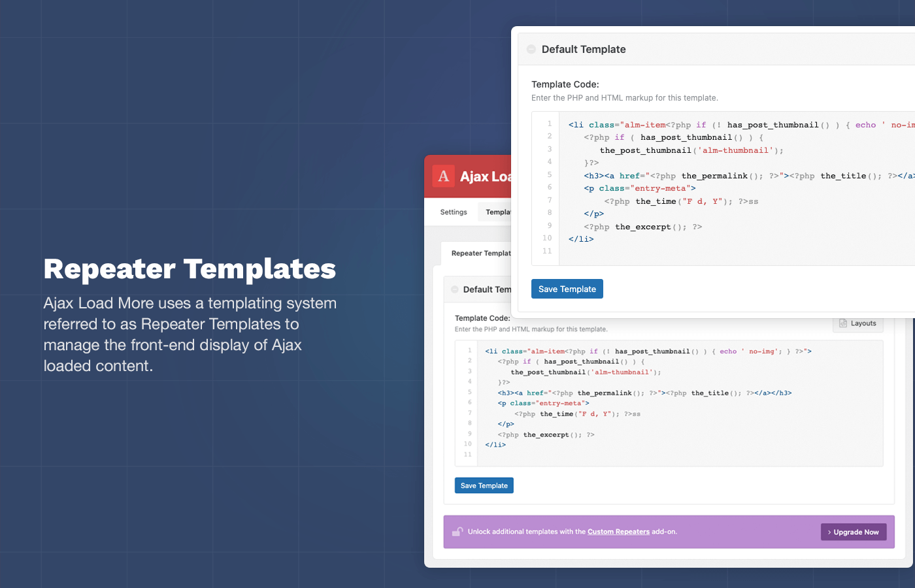
Task: Place cursor on empty line 11 in front editor
Action: (739, 252)
